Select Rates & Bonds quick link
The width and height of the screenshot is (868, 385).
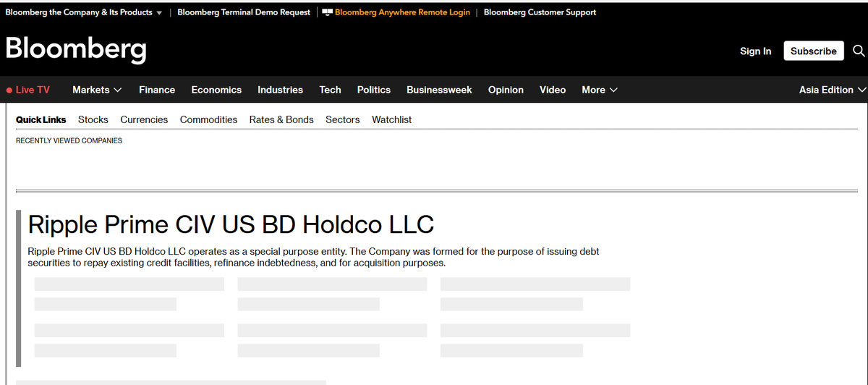[x=281, y=119]
